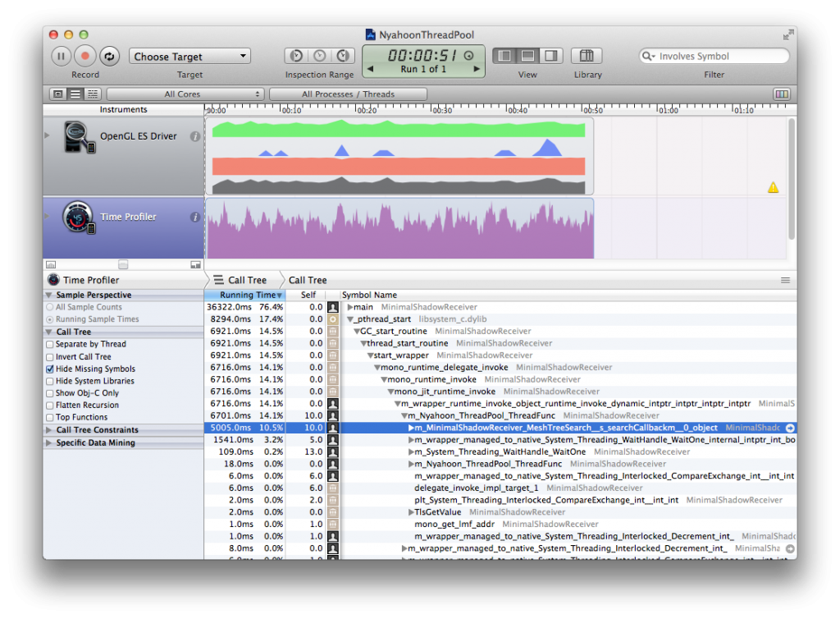Open the All Cores dropdown
The height and width of the screenshot is (619, 840).
[185, 94]
